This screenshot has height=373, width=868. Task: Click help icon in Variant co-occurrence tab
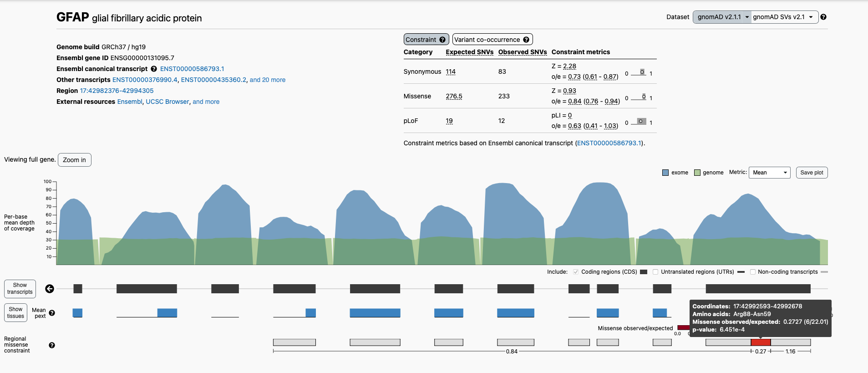[x=526, y=40]
